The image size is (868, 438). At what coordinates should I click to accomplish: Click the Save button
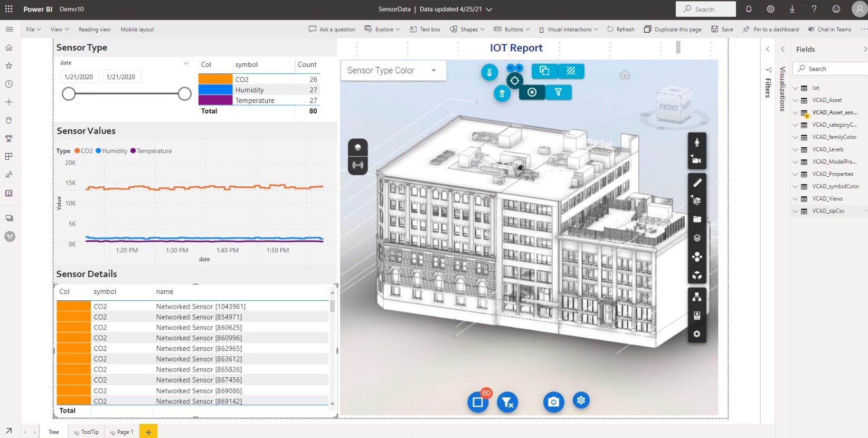pos(722,30)
